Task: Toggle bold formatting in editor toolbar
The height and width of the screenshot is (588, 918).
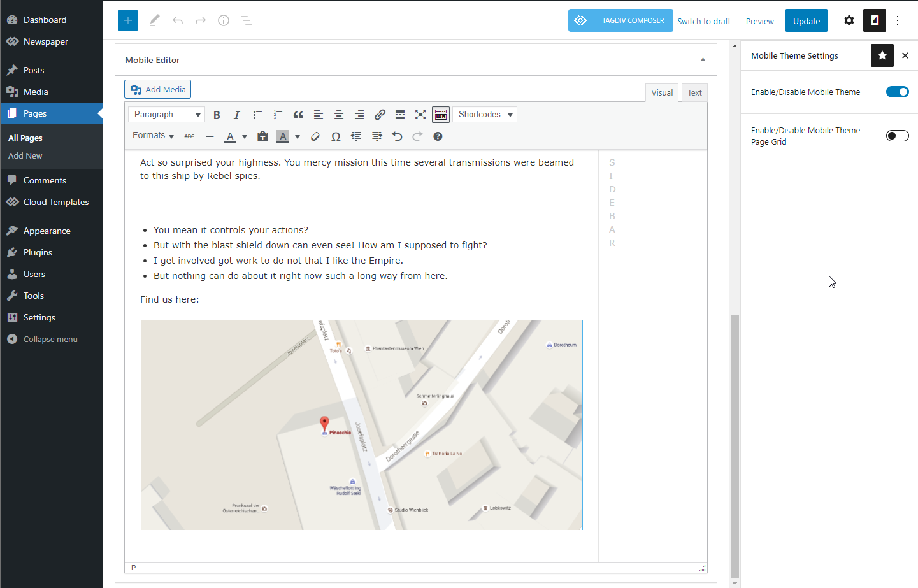Action: (217, 115)
